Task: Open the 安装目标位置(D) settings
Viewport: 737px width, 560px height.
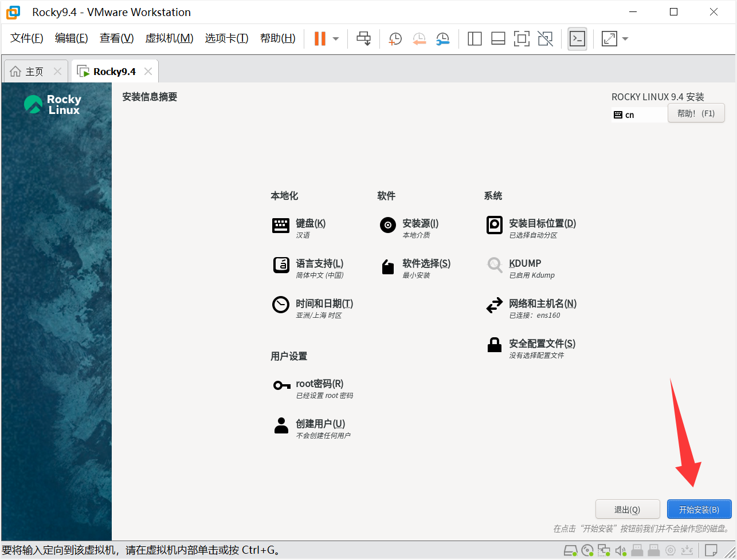Action: (542, 224)
